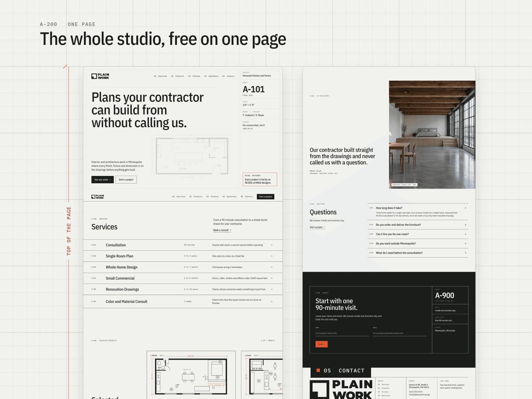Focus the Name input field
The image size is (532, 399).
(x=342, y=333)
